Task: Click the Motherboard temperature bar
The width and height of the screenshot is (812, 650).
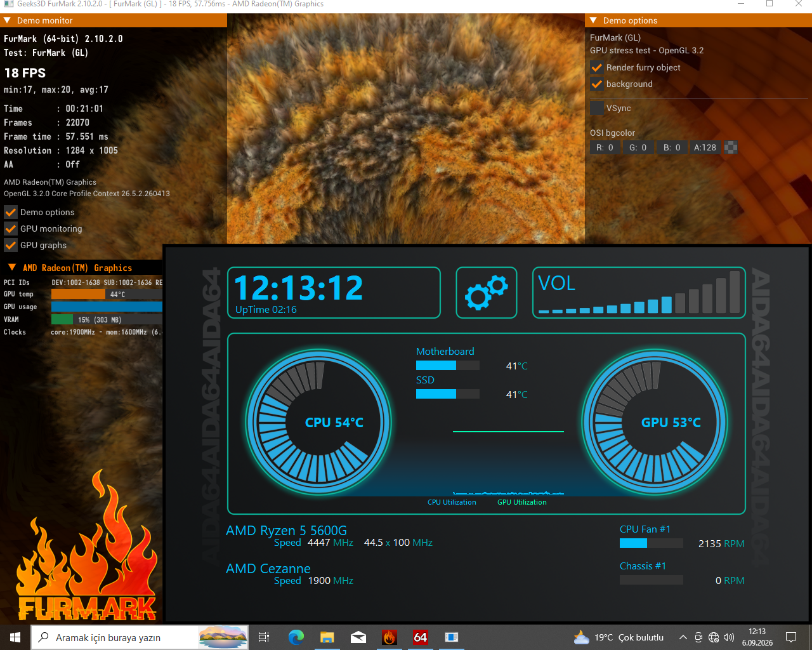Action: (x=448, y=366)
